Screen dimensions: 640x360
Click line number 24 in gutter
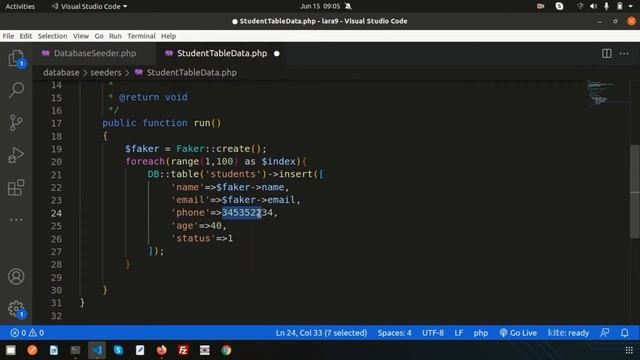click(x=56, y=213)
